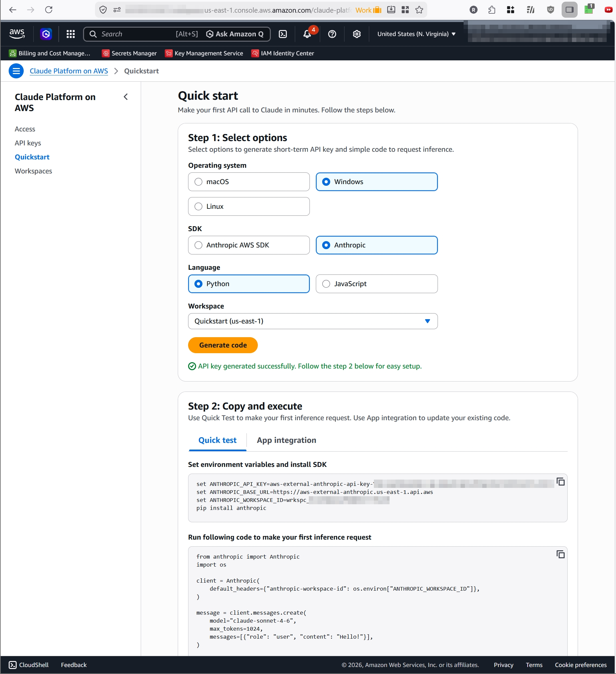Go forward with the browser forward arrow
The image size is (616, 674).
(30, 10)
